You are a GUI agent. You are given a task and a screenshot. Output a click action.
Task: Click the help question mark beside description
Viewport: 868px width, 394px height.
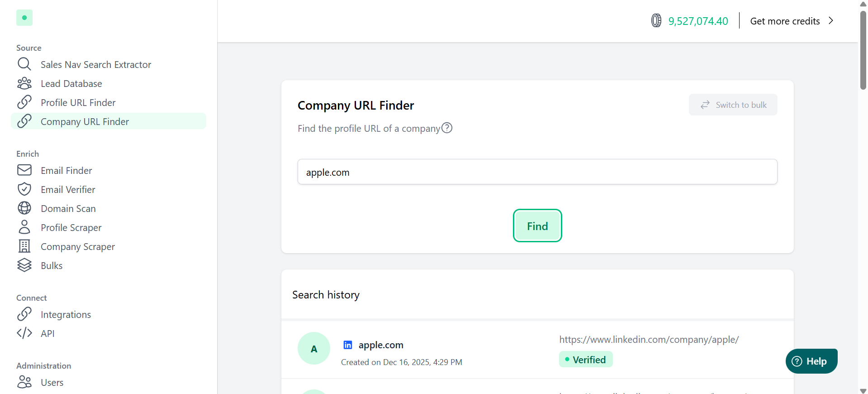(x=447, y=128)
